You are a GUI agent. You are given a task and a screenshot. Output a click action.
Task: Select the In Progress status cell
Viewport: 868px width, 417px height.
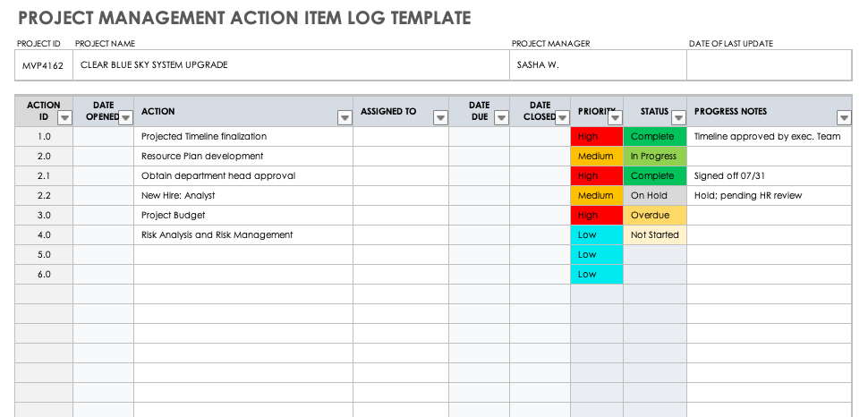pyautogui.click(x=655, y=157)
